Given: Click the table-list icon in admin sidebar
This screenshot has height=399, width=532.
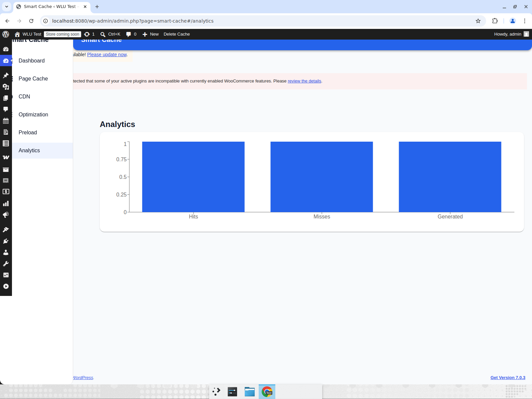Looking at the screenshot, I should [x=6, y=143].
